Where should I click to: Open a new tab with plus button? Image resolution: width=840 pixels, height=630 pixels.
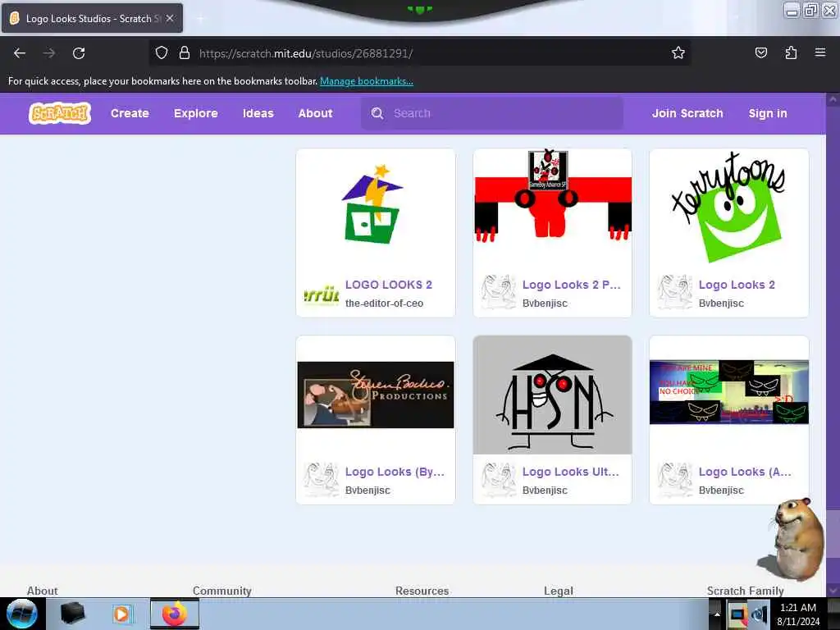click(200, 19)
